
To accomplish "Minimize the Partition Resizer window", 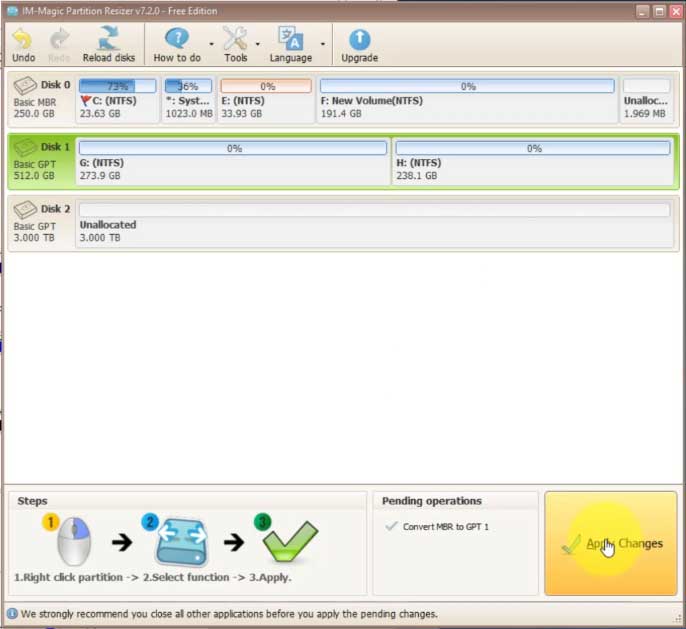I will [x=642, y=11].
